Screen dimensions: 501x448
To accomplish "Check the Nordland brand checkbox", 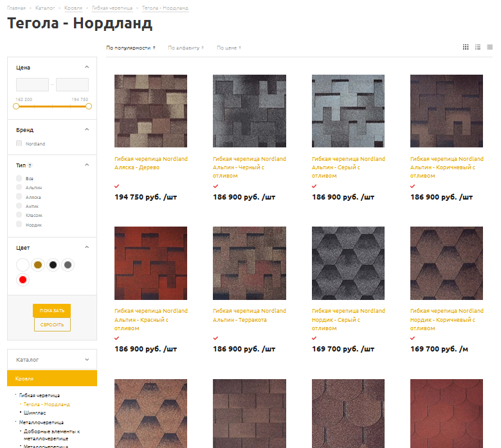I will [19, 144].
